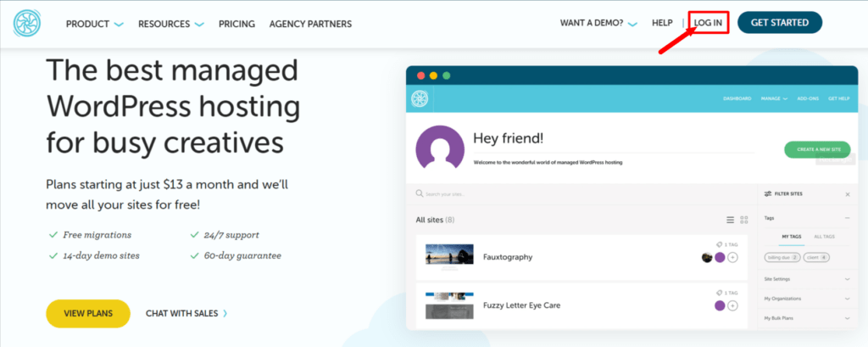Viewport: 868px width, 347px height.
Task: Click the Create a New Site button
Action: [x=817, y=149]
